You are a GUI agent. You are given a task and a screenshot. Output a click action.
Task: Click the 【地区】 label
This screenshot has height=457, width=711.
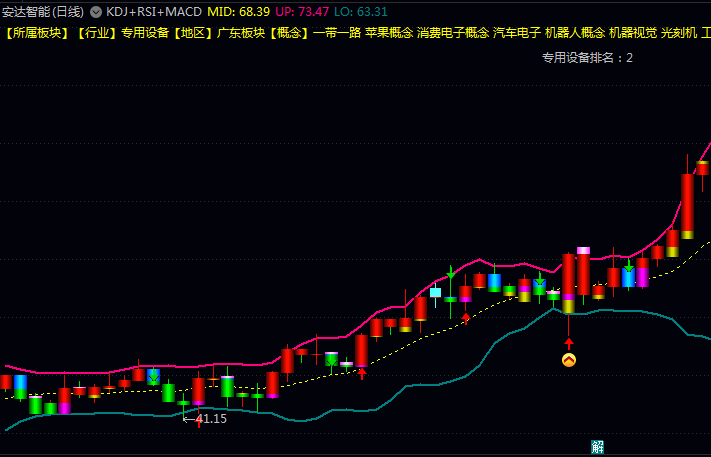[x=193, y=33]
